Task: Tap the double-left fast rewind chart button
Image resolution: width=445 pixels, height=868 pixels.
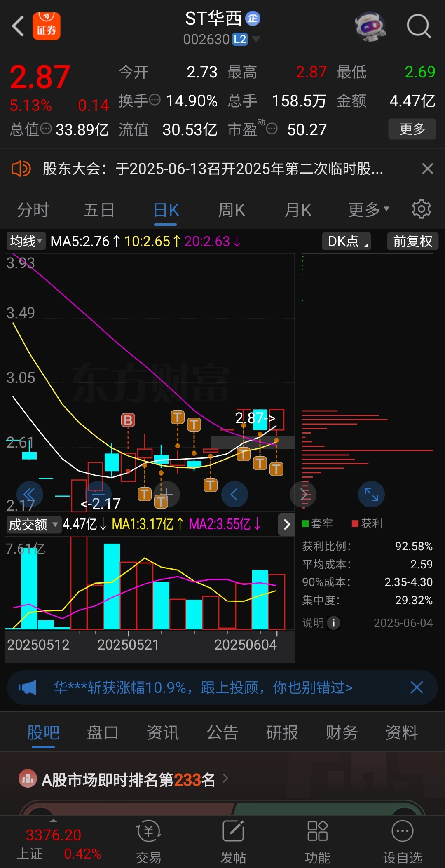Action: coord(30,494)
